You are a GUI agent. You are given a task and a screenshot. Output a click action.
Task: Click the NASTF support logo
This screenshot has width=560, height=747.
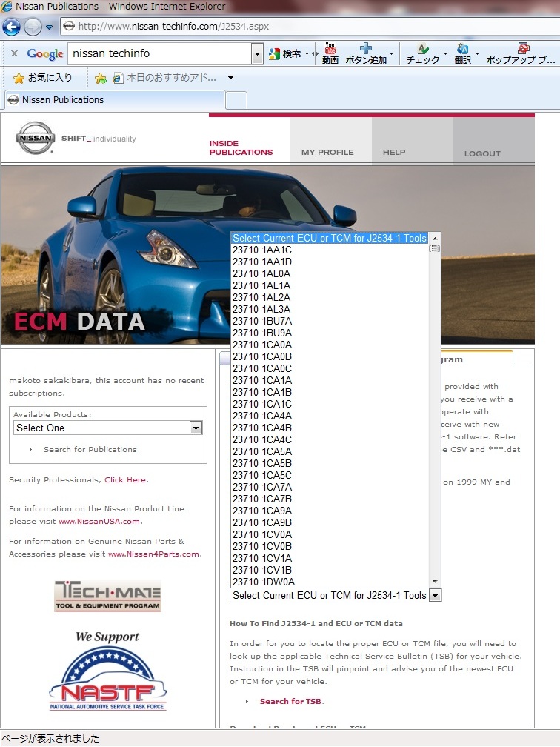pos(107,671)
